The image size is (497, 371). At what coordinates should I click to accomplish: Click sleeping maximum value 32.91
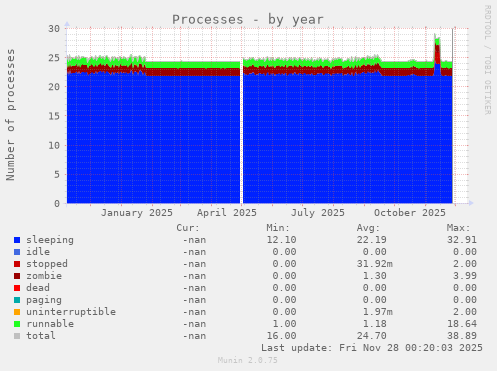pos(462,240)
